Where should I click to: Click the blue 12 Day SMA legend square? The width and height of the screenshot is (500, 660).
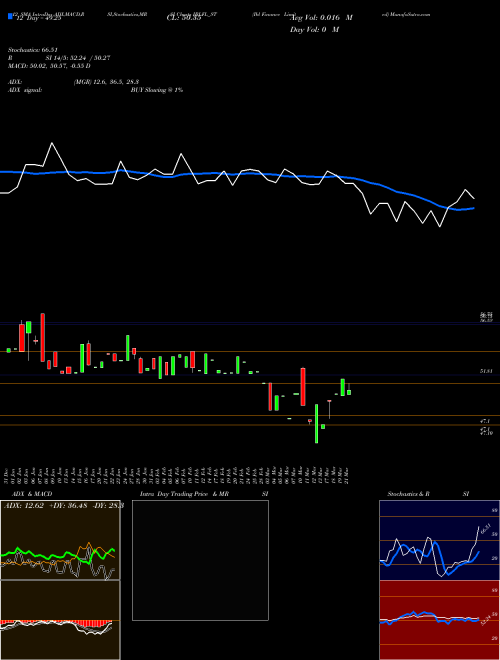click(x=10, y=16)
